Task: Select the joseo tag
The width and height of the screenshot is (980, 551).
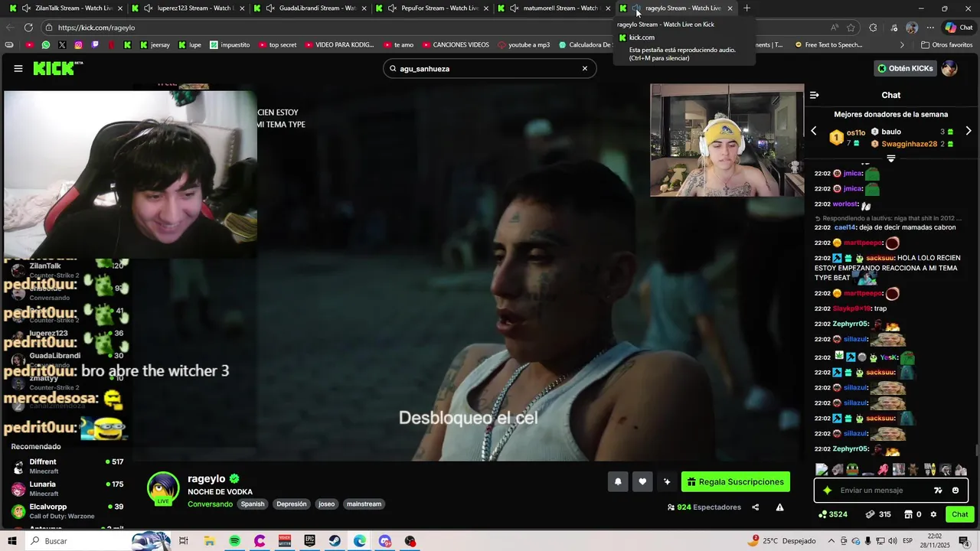Action: point(327,504)
